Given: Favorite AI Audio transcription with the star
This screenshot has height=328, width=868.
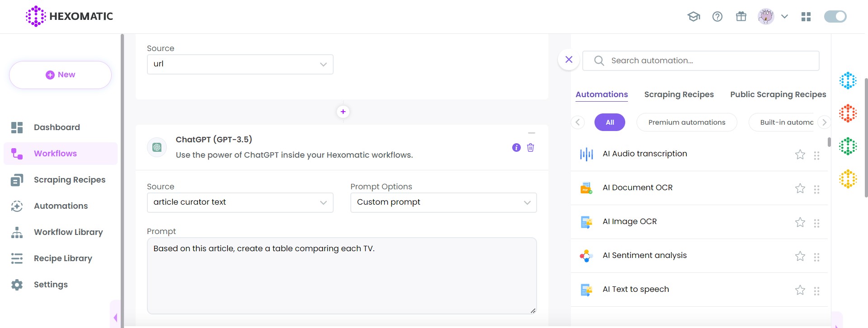Looking at the screenshot, I should point(800,155).
